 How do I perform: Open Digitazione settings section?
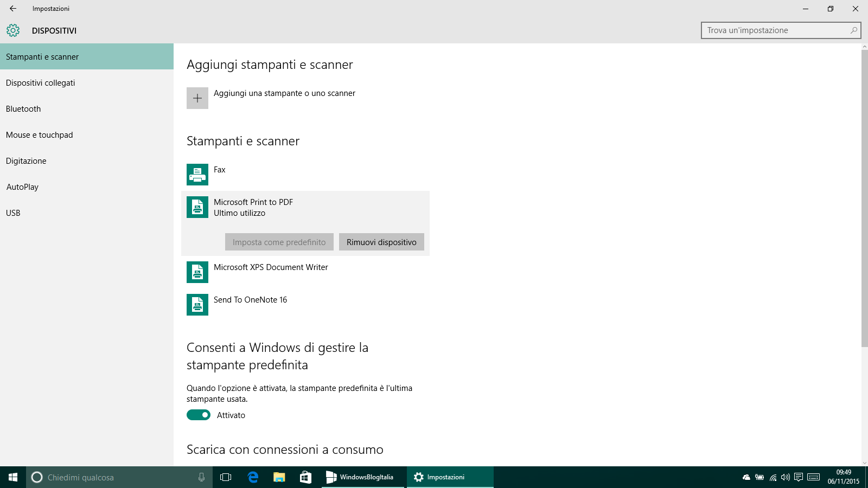click(87, 160)
